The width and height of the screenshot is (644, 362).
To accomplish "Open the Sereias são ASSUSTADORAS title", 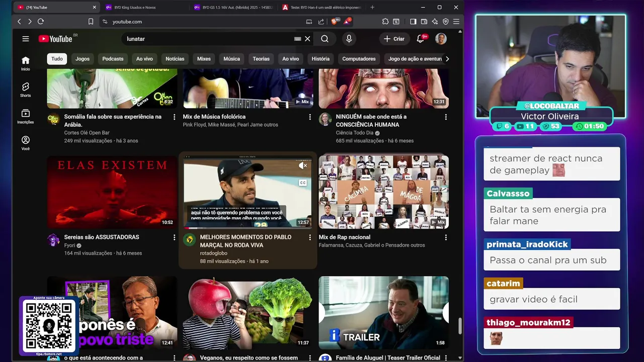I will point(102,237).
